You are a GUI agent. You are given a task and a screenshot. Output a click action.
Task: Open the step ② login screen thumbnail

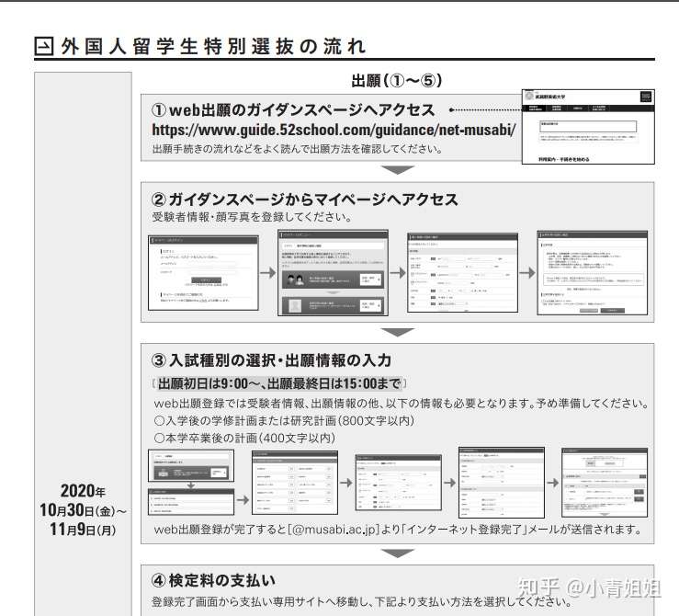point(204,273)
